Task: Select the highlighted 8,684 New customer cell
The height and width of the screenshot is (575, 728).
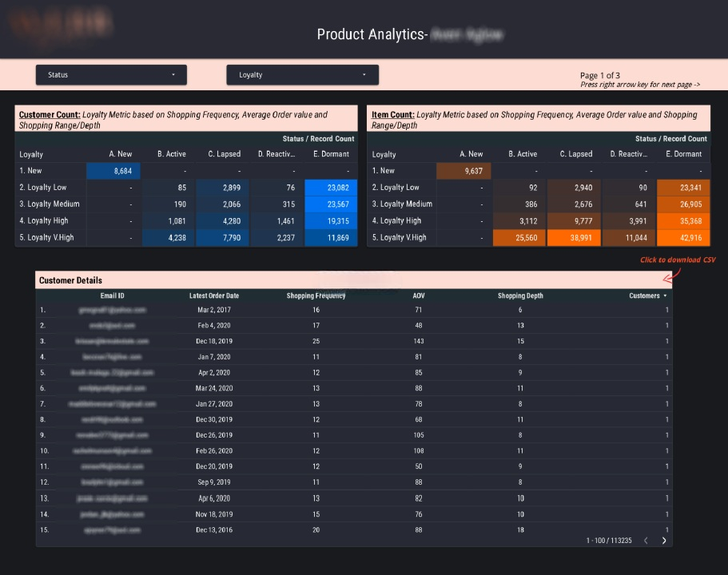Action: pyautogui.click(x=113, y=171)
